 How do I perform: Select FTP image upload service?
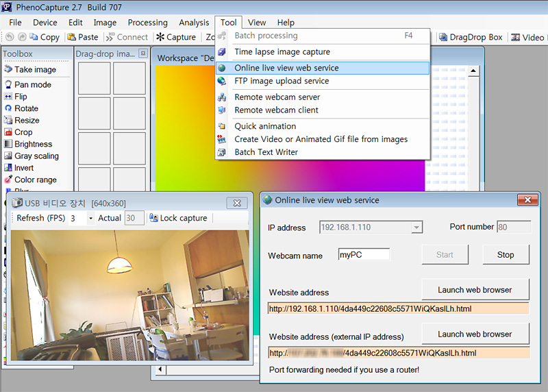point(281,81)
